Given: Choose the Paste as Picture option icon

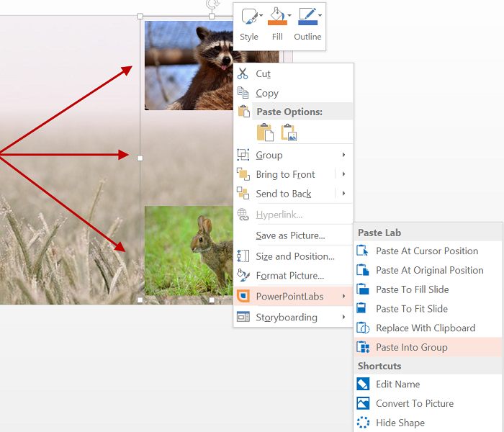Looking at the screenshot, I should 289,132.
